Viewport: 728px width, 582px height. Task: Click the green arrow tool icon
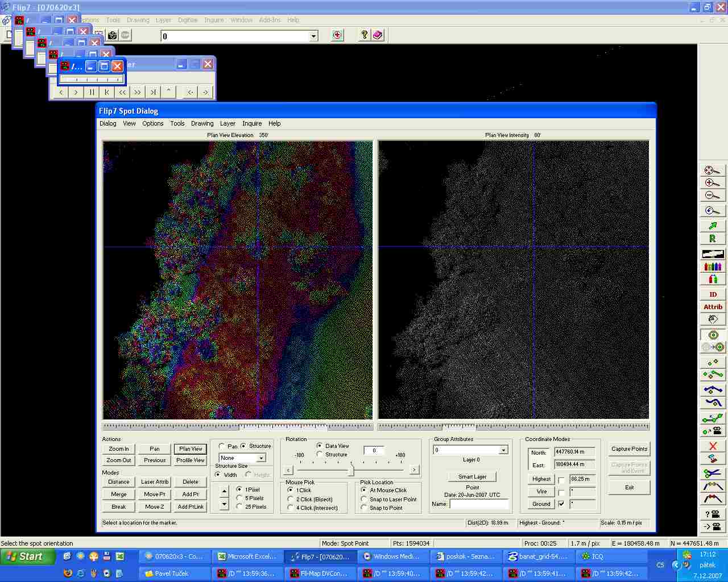[x=712, y=226]
